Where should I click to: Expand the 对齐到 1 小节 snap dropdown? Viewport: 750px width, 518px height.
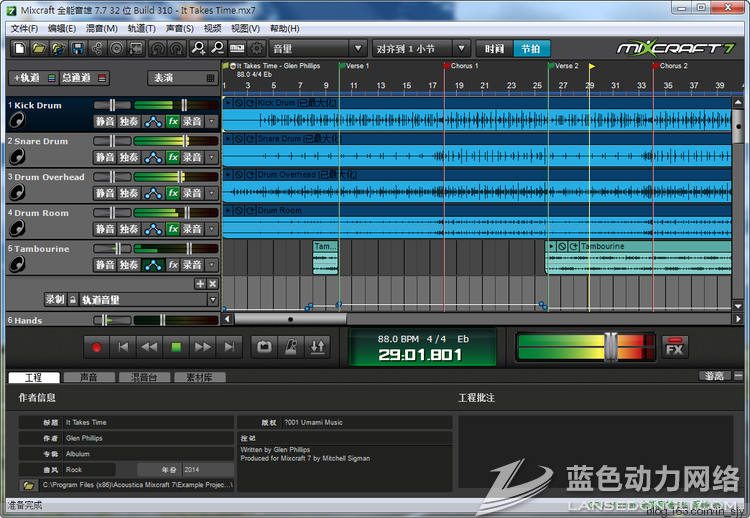[x=420, y=48]
